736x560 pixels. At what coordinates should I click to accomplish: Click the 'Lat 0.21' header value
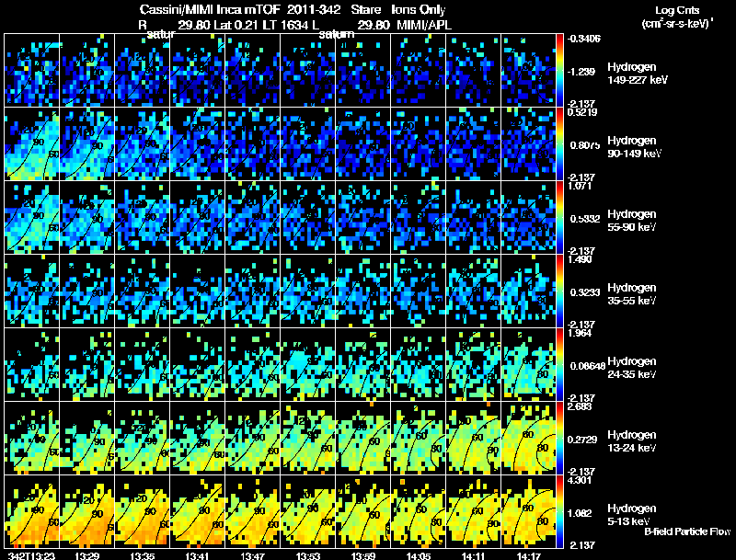[236, 25]
